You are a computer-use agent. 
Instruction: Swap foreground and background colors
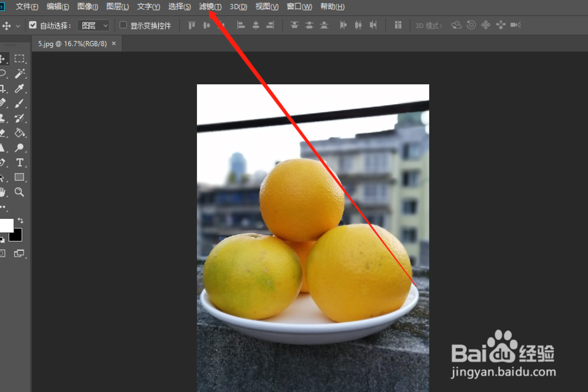(x=21, y=221)
